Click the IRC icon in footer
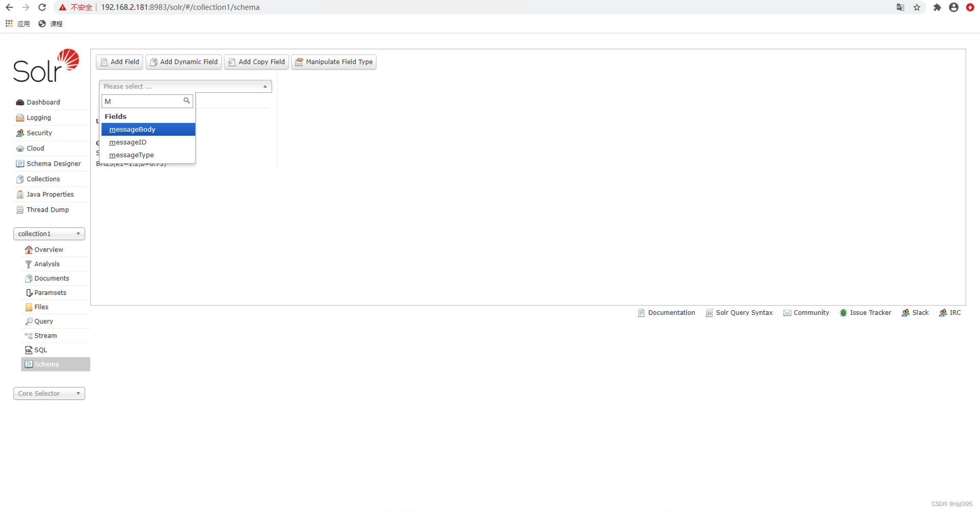Image resolution: width=980 pixels, height=512 pixels. pyautogui.click(x=943, y=313)
